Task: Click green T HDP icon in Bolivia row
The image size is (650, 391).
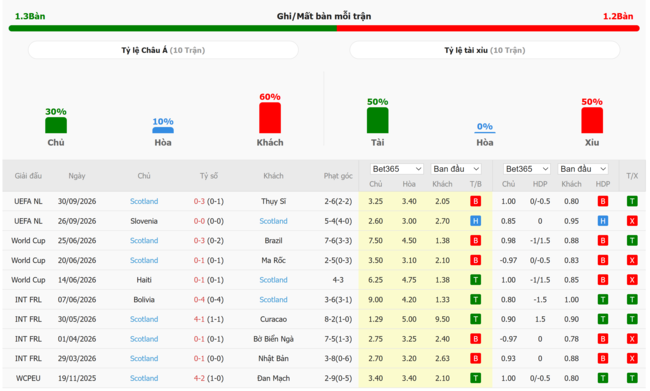Action: (x=603, y=299)
